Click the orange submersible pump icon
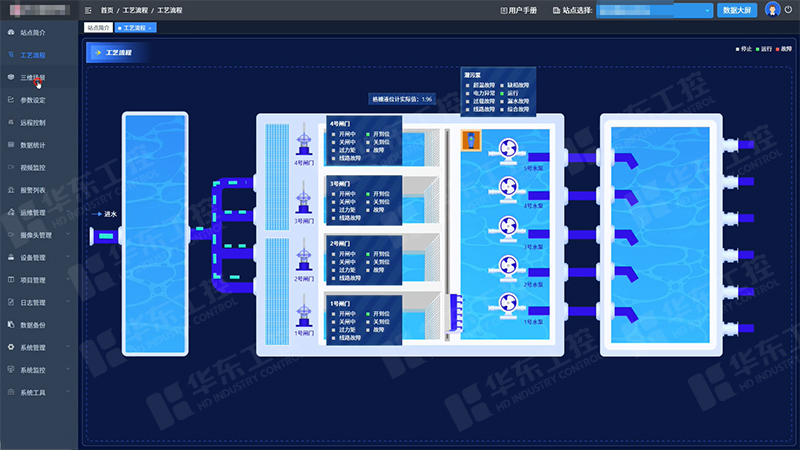Image resolution: width=800 pixels, height=450 pixels. (x=471, y=141)
